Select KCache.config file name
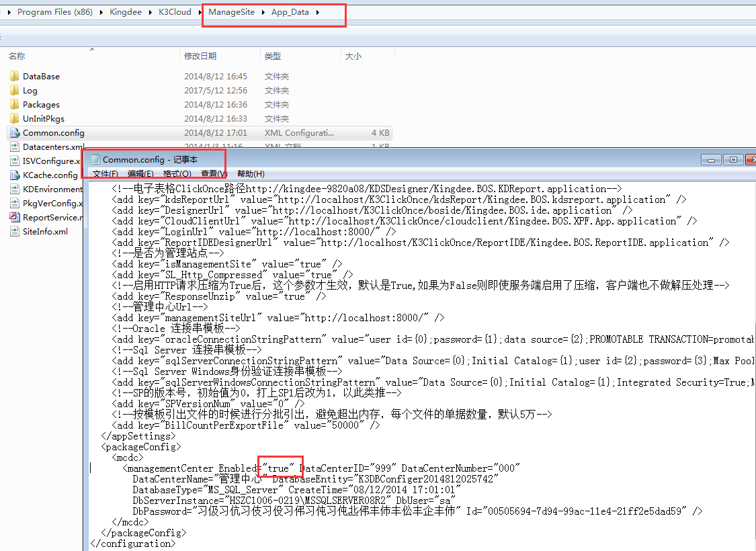The width and height of the screenshot is (756, 551). (x=50, y=175)
